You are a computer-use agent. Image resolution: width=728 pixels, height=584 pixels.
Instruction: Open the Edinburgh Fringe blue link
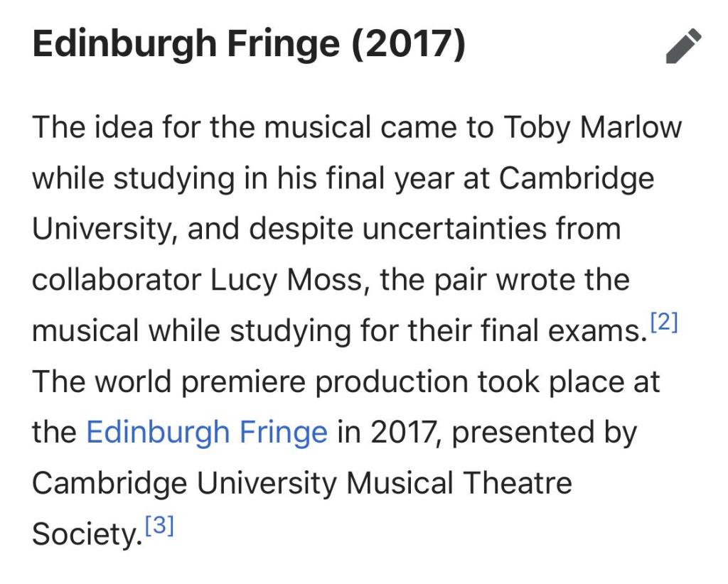coord(206,432)
